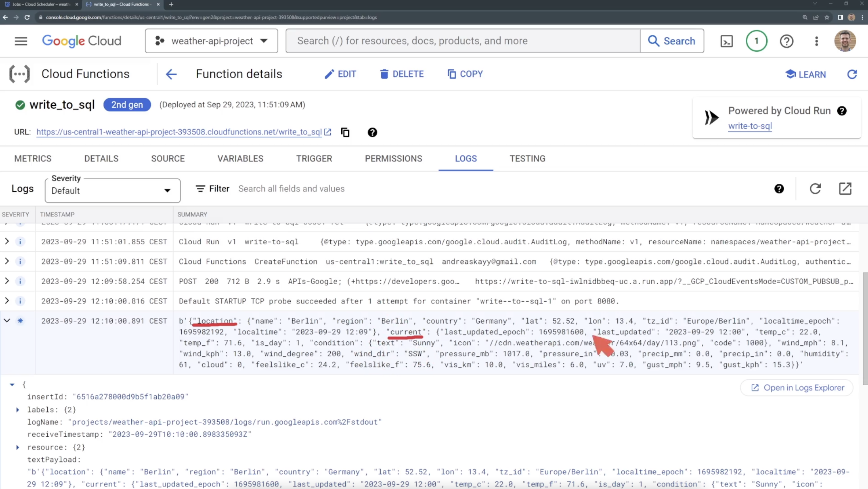Image resolution: width=868 pixels, height=489 pixels.
Task: Click the receiveTimestamp value
Action: point(180,435)
